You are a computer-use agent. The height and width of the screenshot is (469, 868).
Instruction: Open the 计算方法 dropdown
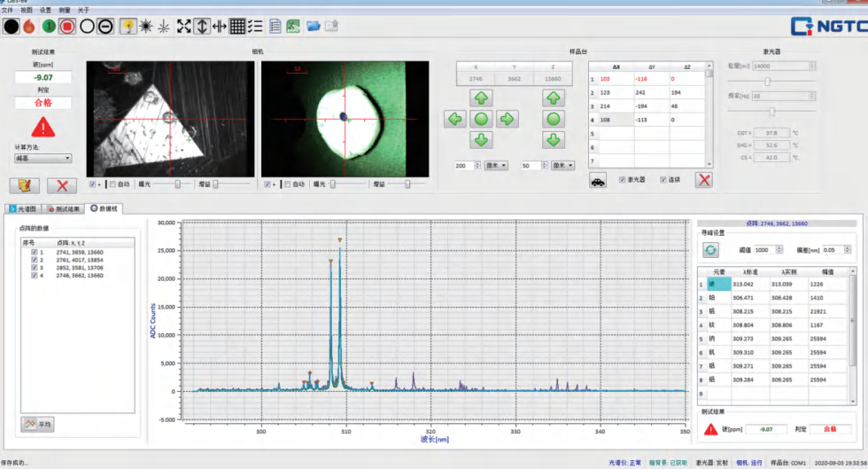point(43,159)
